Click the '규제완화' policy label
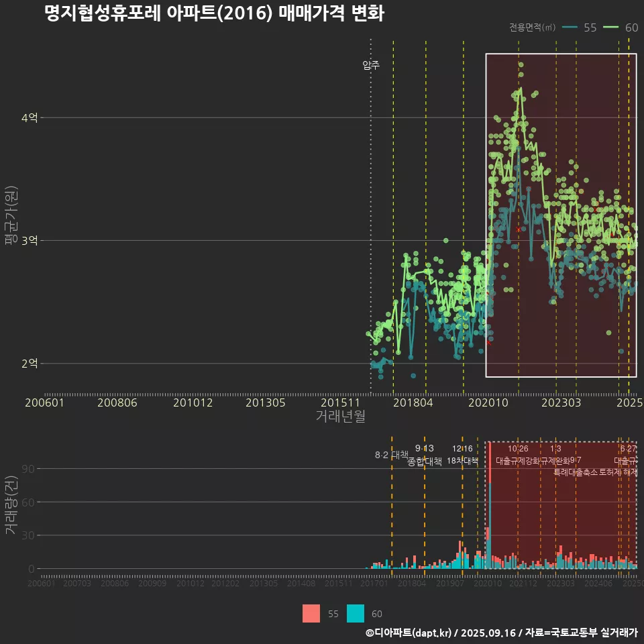 coord(555,461)
